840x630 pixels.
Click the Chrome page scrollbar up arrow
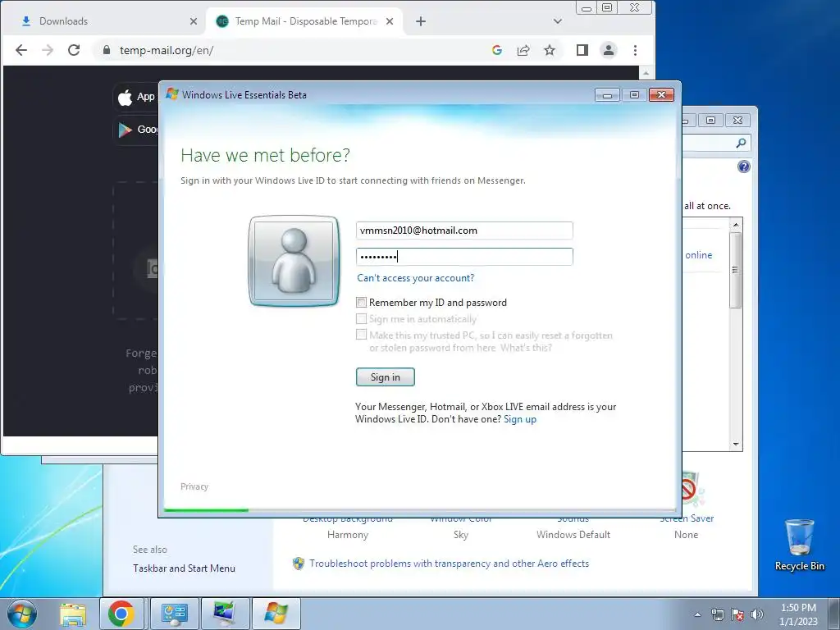pos(646,73)
